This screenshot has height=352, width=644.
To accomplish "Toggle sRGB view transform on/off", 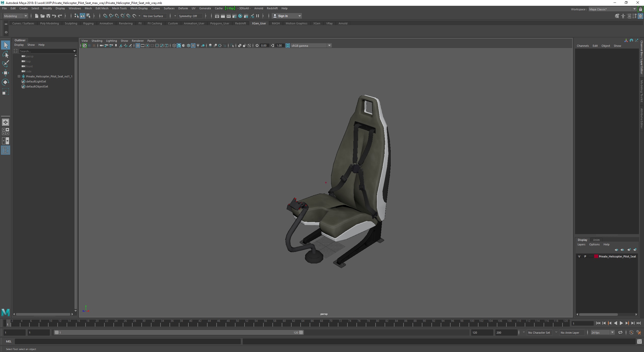I will [288, 46].
